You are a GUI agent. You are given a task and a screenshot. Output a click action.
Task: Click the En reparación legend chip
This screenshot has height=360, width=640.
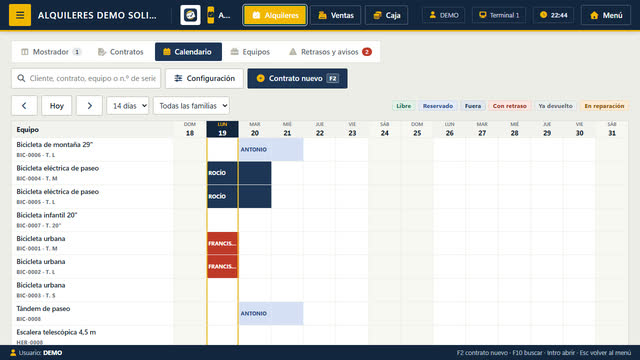coord(604,106)
